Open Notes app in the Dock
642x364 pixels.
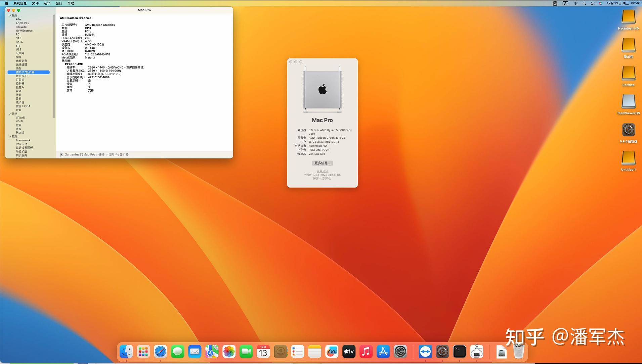[x=315, y=352]
